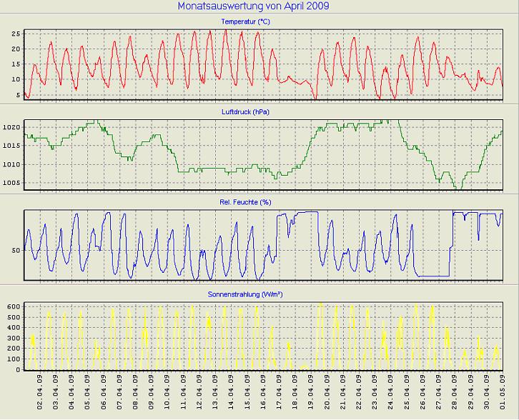The height and width of the screenshot is (420, 519).
Task: Click the flat low humidity segment near 27.04
Action: point(432,275)
